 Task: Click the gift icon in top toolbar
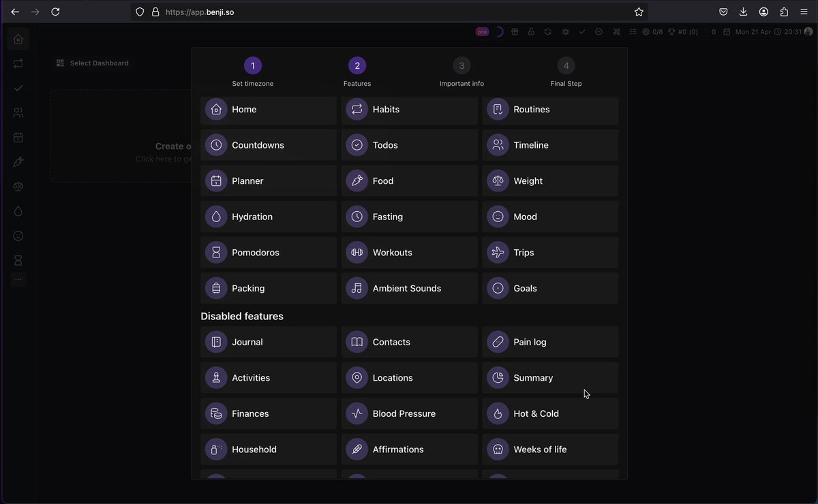(x=515, y=31)
